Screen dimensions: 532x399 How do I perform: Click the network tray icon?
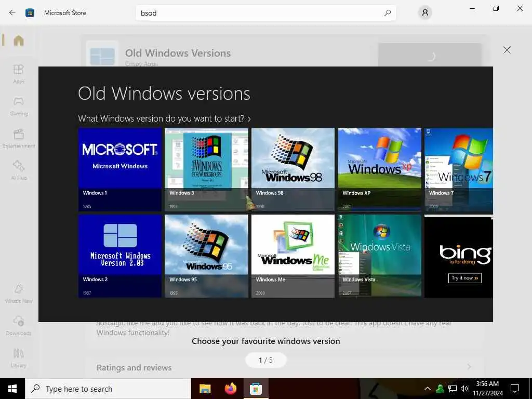pyautogui.click(x=453, y=389)
